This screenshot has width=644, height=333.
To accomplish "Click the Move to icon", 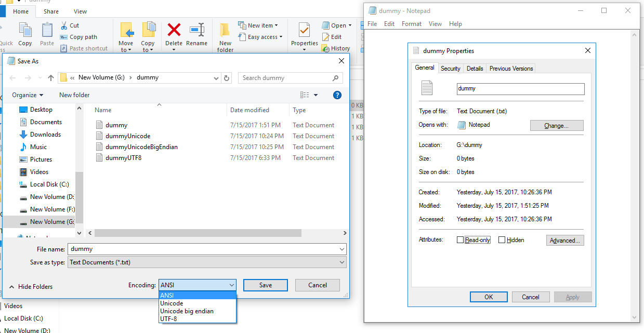I will (126, 30).
